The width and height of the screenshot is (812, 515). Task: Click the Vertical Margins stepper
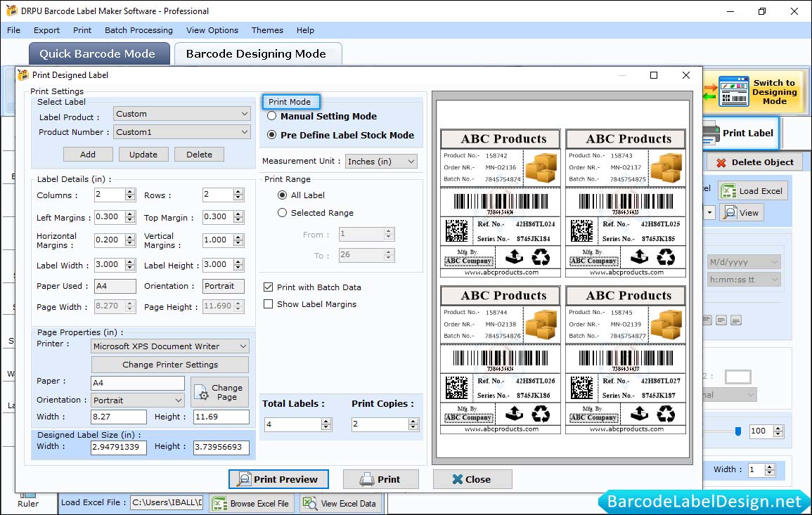[x=238, y=240]
